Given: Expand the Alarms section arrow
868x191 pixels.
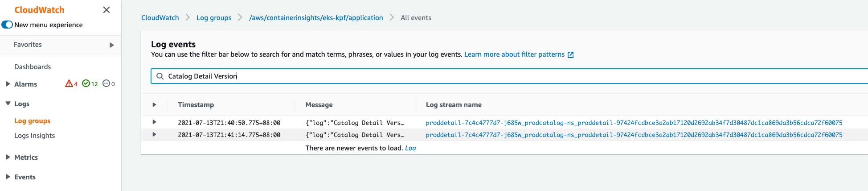Looking at the screenshot, I should click(8, 84).
